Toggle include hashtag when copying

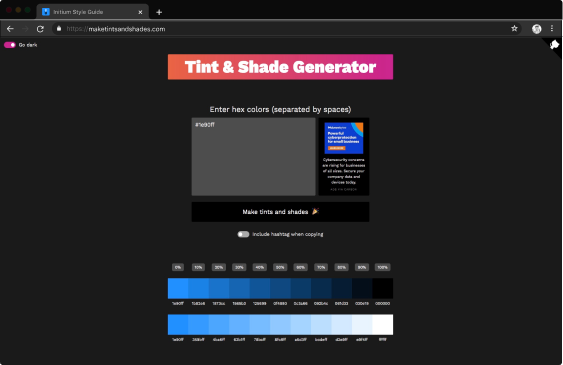coord(243,234)
